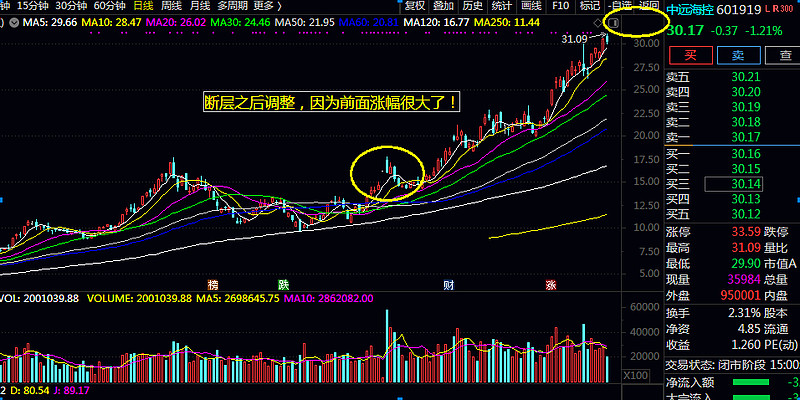Screen dimensions: 800x400
Task: Open the 跌 event marker on the chart
Action: click(283, 285)
